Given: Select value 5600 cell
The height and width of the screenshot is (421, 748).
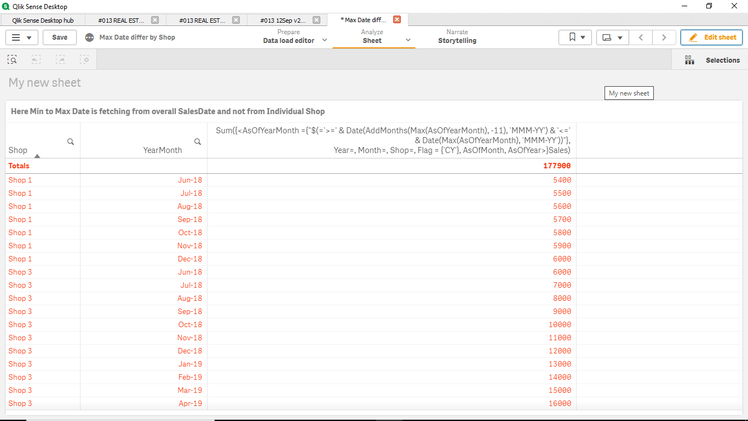Looking at the screenshot, I should tap(562, 206).
